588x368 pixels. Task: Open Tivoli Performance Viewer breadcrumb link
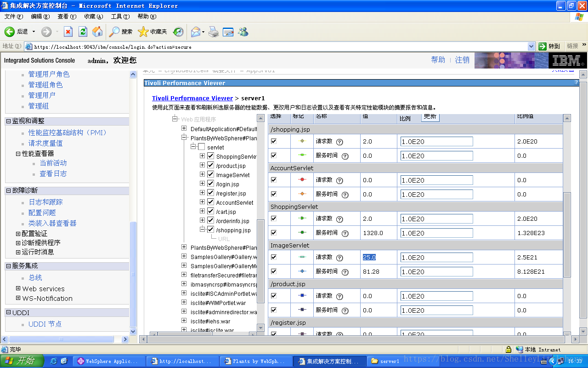tap(192, 98)
